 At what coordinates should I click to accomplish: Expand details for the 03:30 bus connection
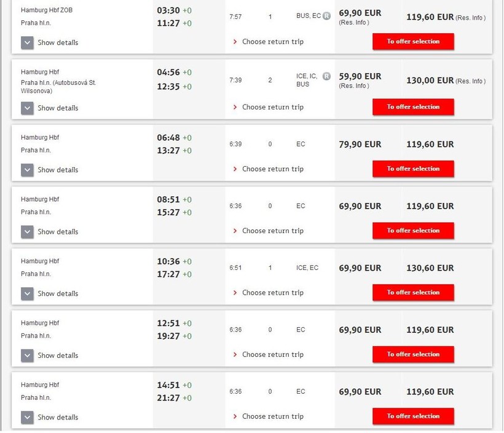(x=27, y=42)
